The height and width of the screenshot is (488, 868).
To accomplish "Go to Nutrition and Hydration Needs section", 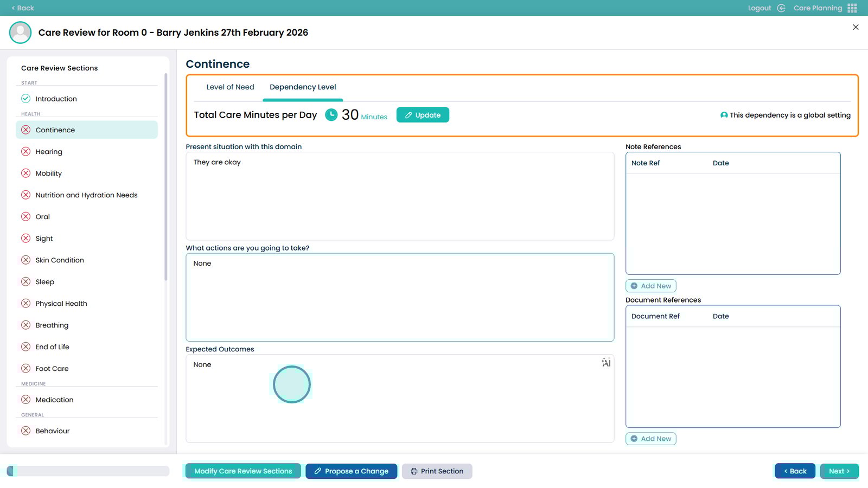I will [x=86, y=195].
